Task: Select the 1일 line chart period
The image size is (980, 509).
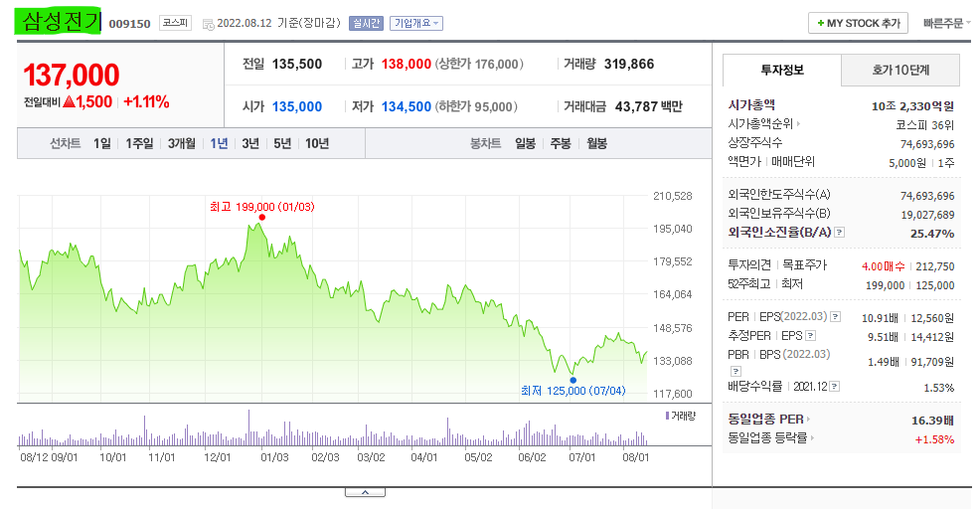Action: coord(101,144)
